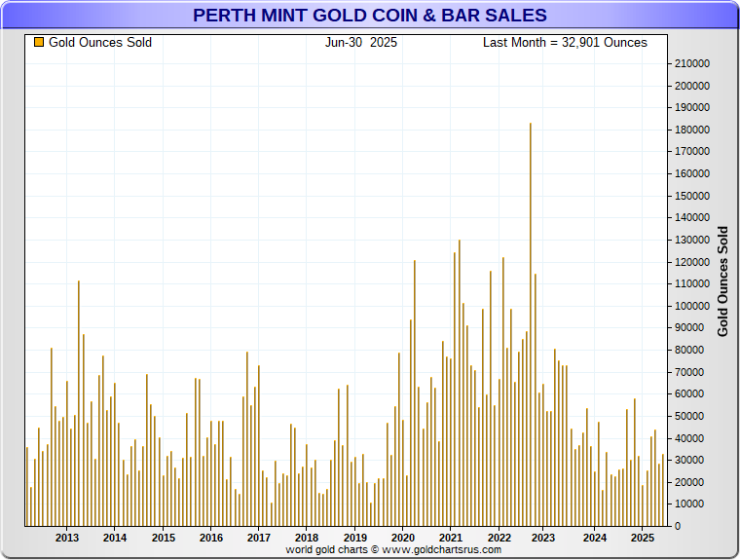Click the '2014' x-axis label

[x=115, y=538]
